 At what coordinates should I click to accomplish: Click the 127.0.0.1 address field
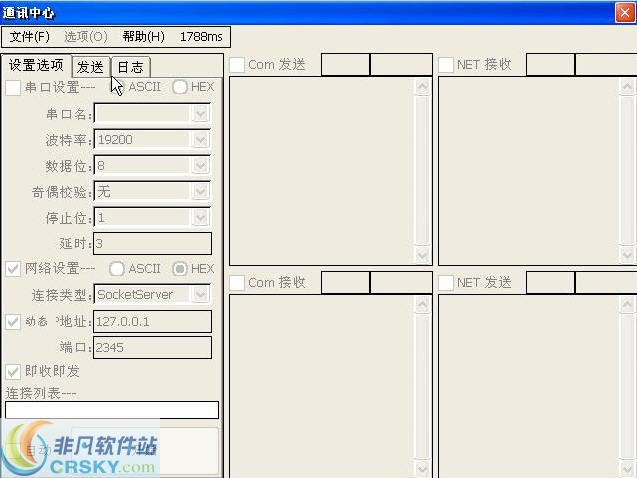click(x=152, y=322)
